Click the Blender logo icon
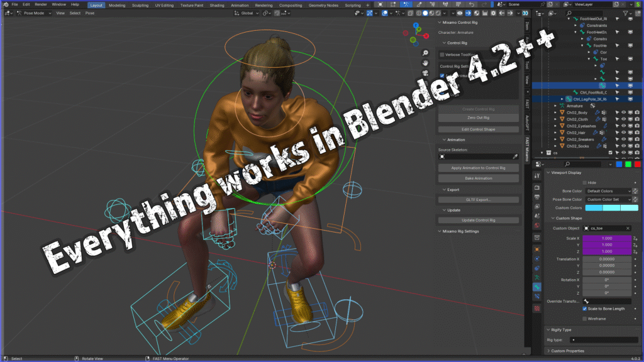Viewport: 644px width, 362px height. (x=5, y=4)
